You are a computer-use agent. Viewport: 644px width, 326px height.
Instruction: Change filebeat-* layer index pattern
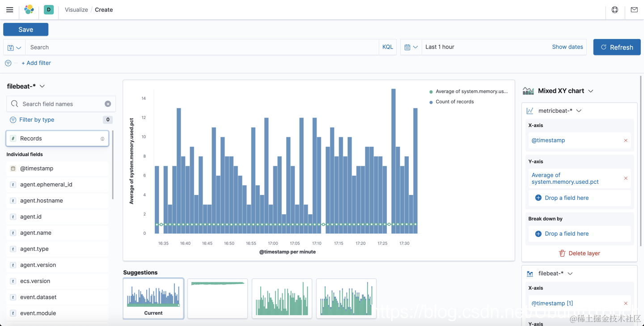(555, 274)
